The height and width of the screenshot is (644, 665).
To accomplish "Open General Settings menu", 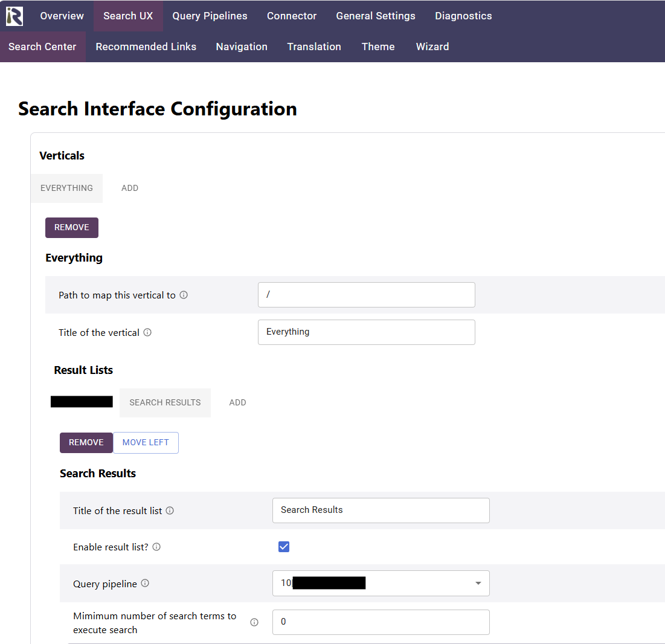I will point(375,16).
